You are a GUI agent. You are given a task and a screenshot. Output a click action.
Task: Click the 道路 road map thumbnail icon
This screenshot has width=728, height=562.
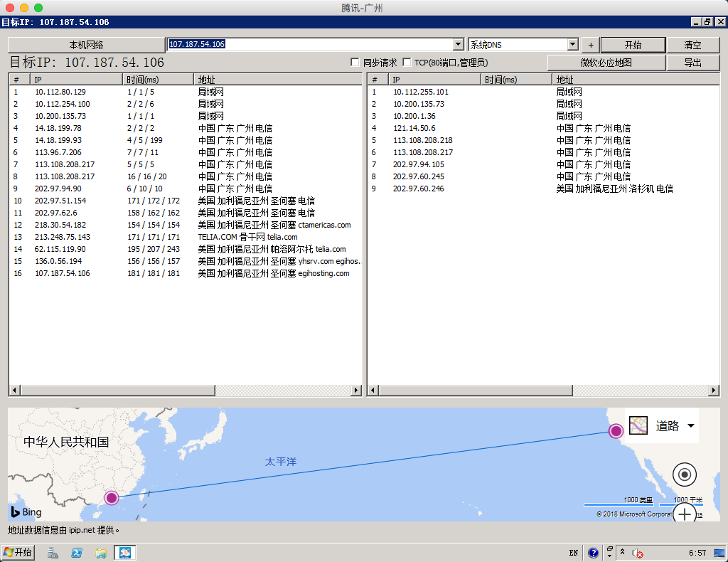click(x=638, y=425)
